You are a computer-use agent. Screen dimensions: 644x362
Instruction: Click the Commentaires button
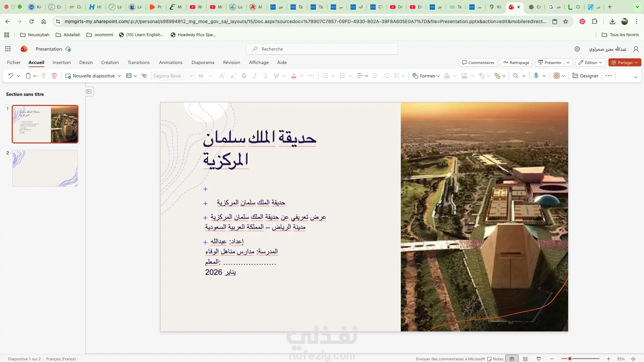(478, 62)
